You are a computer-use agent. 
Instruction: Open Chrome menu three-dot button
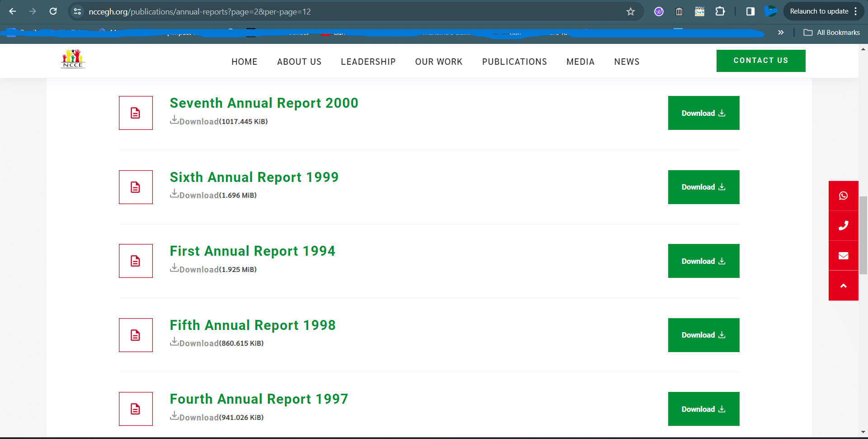pyautogui.click(x=856, y=12)
